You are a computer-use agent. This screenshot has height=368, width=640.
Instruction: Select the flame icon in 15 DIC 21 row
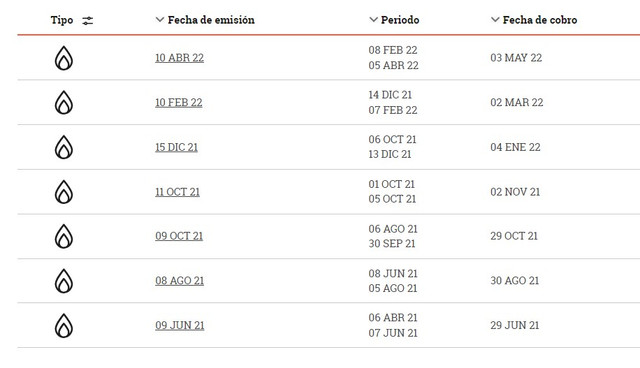[64, 147]
